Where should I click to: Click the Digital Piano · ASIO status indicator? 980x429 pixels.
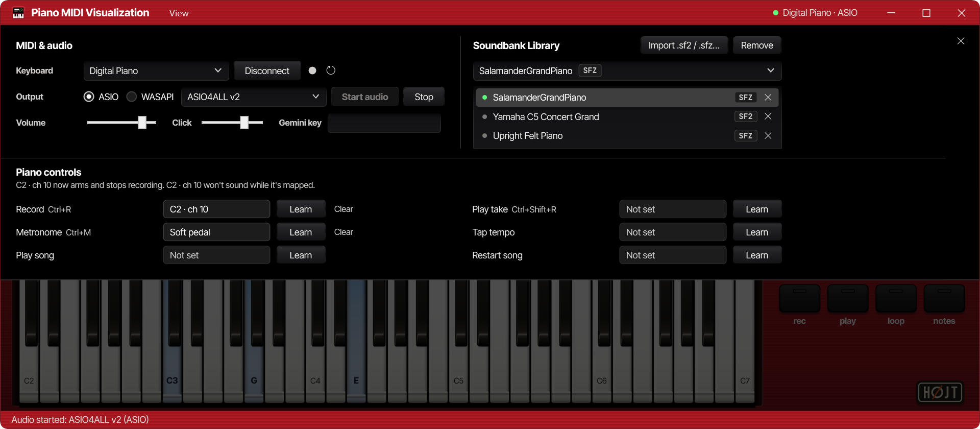[815, 13]
